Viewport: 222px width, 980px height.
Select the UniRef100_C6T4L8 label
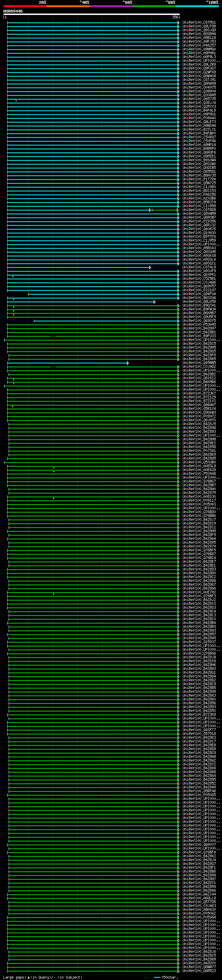[x=199, y=267]
